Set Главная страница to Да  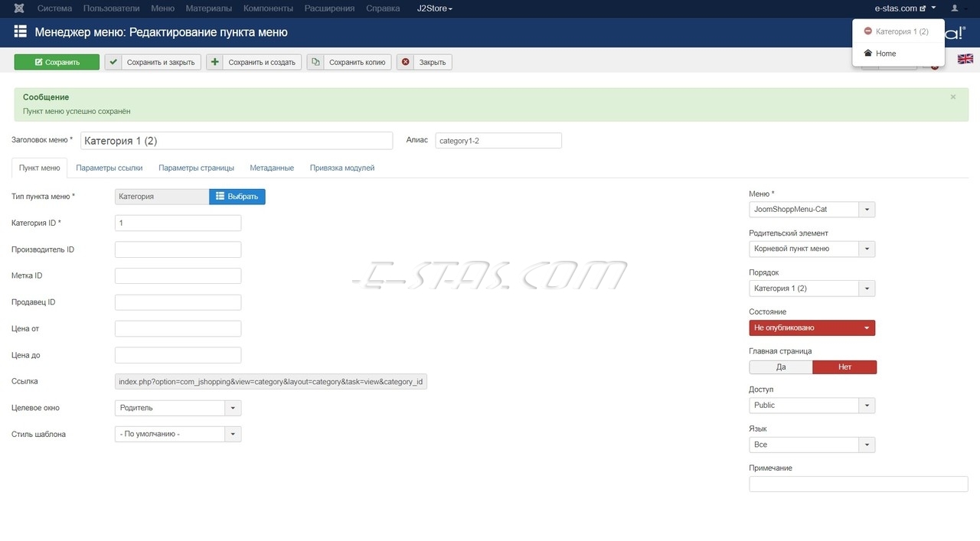(781, 367)
